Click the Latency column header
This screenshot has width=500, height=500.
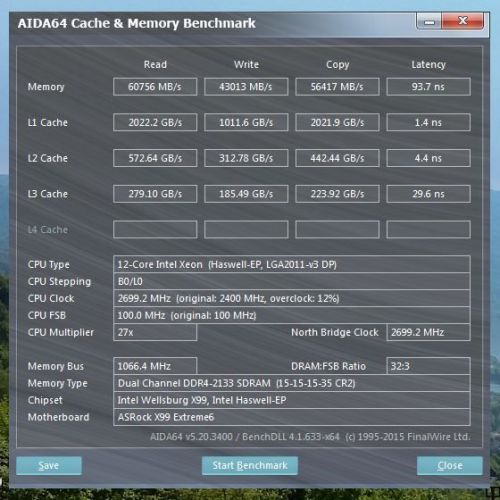[x=428, y=65]
